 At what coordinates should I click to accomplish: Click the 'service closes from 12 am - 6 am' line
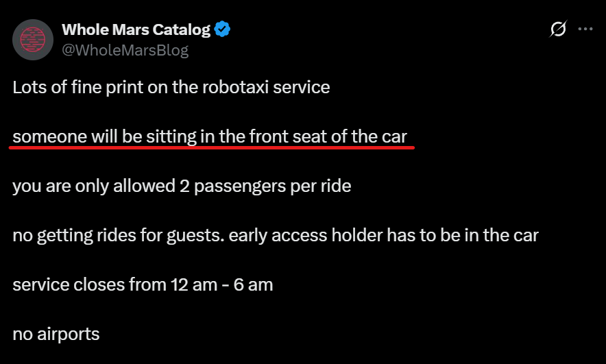(x=143, y=284)
